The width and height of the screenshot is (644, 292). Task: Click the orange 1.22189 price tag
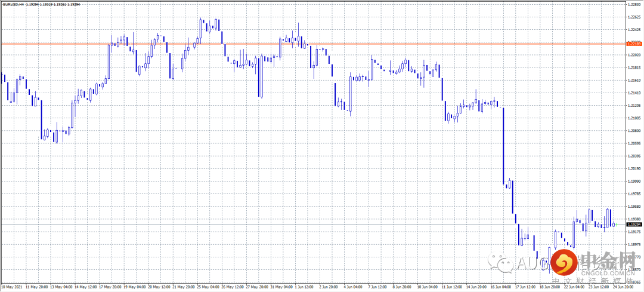coord(634,44)
